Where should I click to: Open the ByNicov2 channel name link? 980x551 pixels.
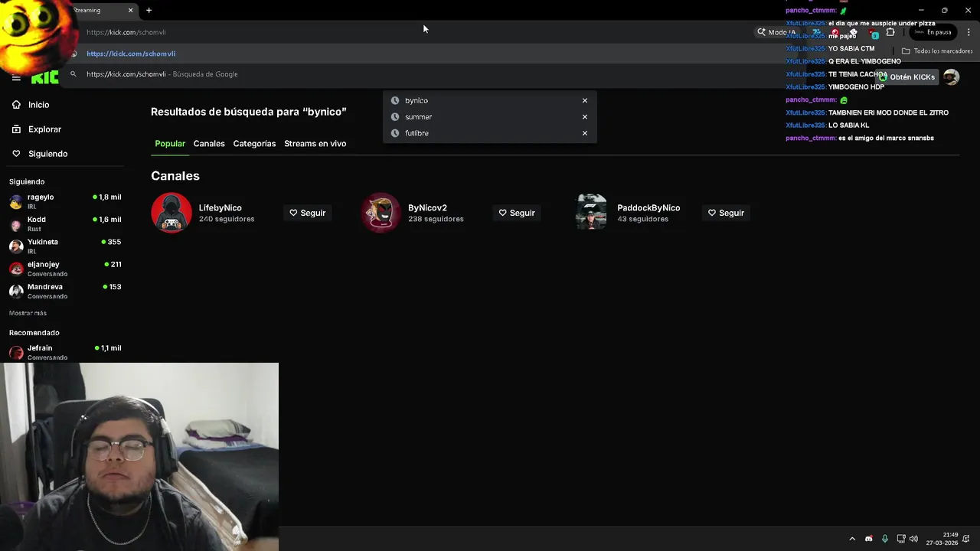point(427,208)
